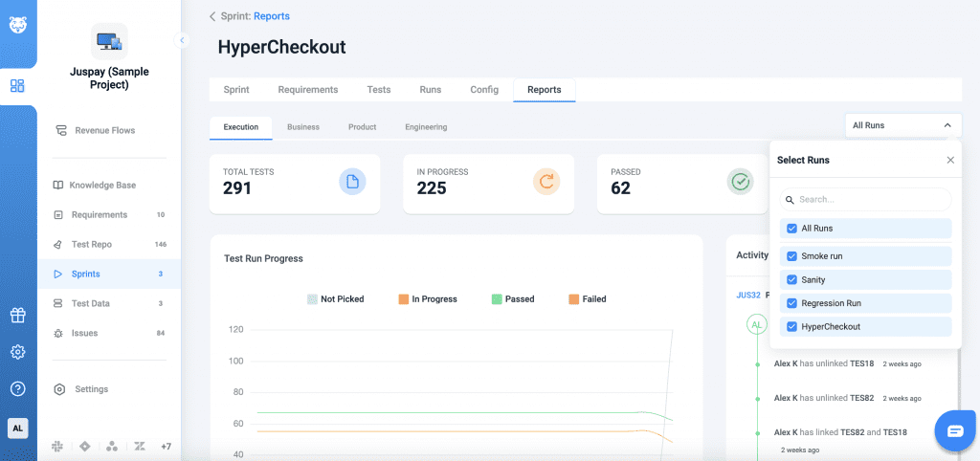Open the chat support bubble
The image size is (980, 461).
[x=954, y=430]
